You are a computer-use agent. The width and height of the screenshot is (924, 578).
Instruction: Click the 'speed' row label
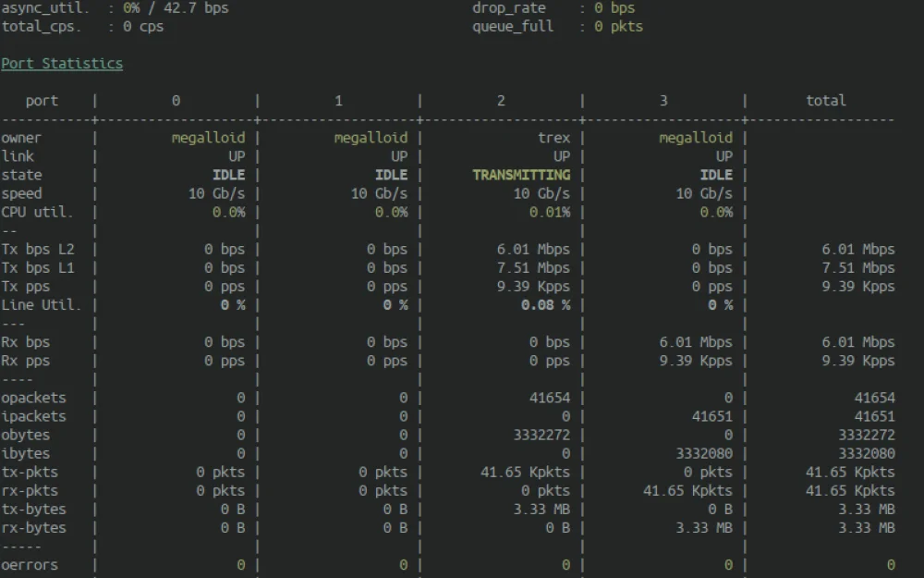(x=21, y=194)
